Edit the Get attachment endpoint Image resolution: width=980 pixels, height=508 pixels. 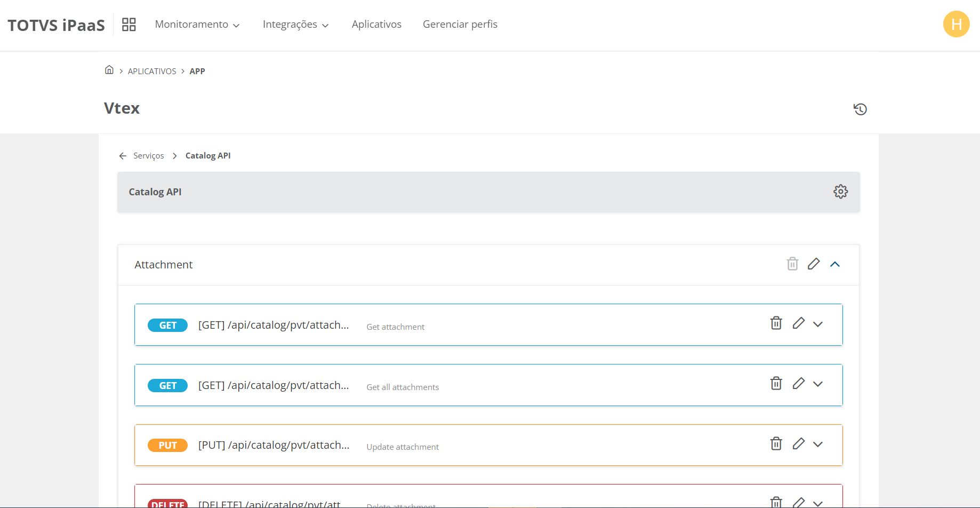[x=798, y=323]
